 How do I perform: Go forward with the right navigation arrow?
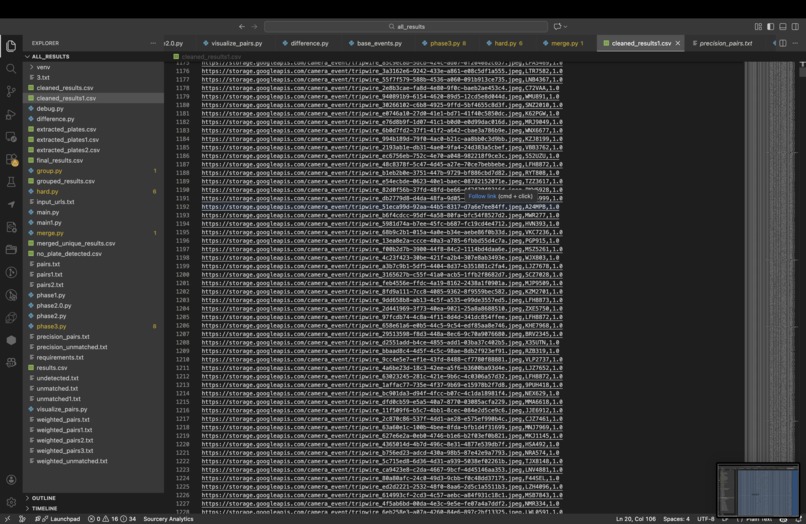(x=254, y=27)
